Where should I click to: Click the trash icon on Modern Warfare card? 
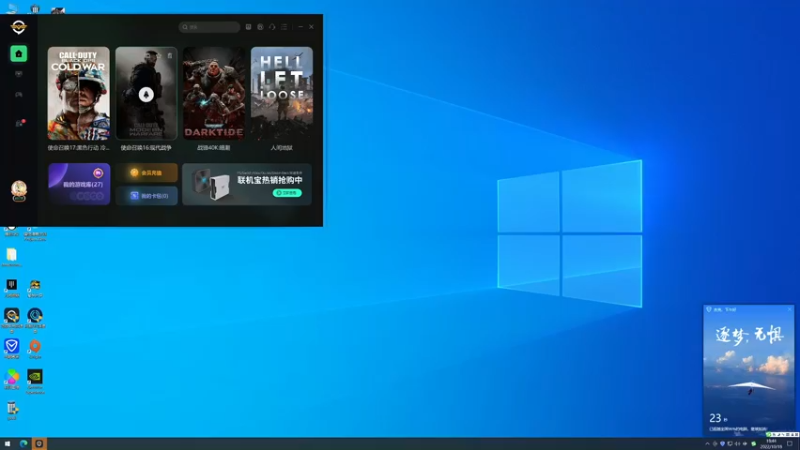170,55
